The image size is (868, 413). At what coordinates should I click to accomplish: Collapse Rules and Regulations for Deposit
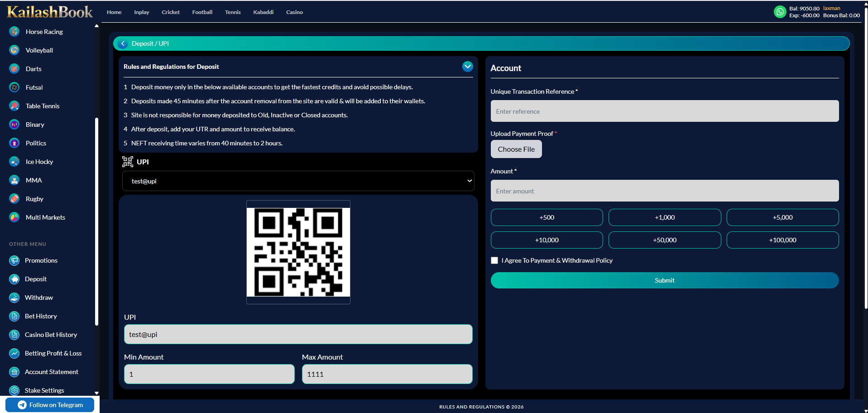468,67
